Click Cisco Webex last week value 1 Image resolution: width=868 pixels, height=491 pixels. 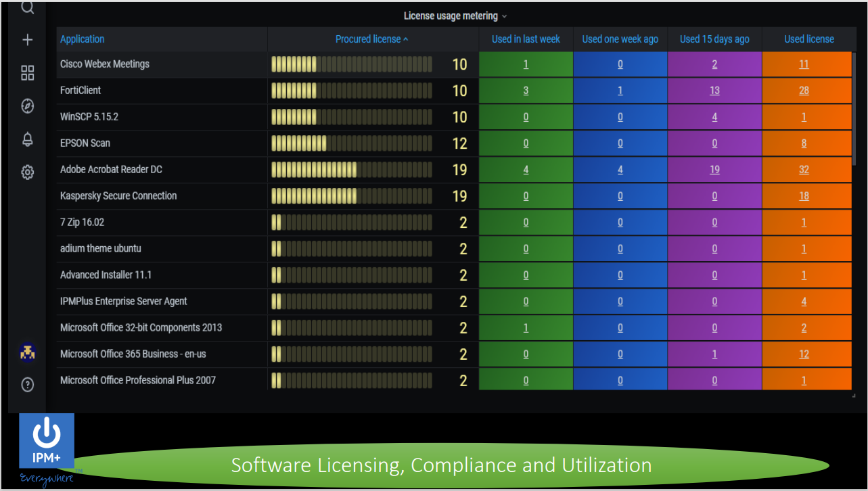526,64
